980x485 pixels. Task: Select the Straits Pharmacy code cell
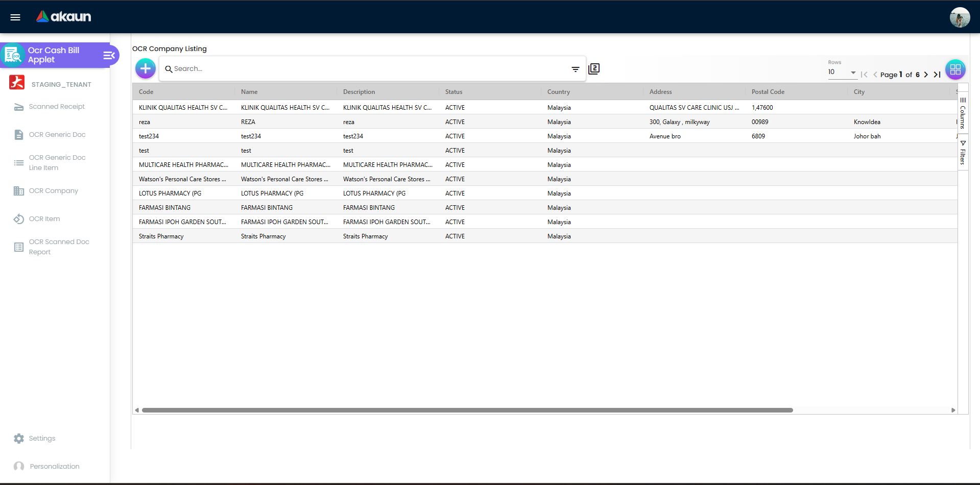[184, 236]
